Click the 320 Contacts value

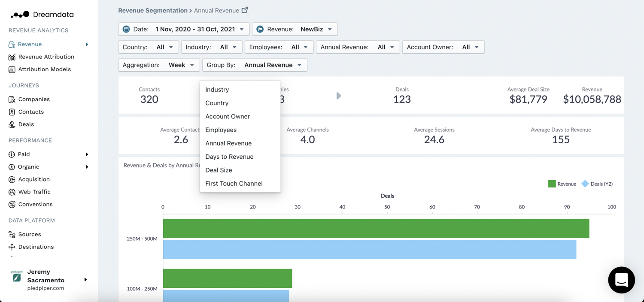coord(149,100)
